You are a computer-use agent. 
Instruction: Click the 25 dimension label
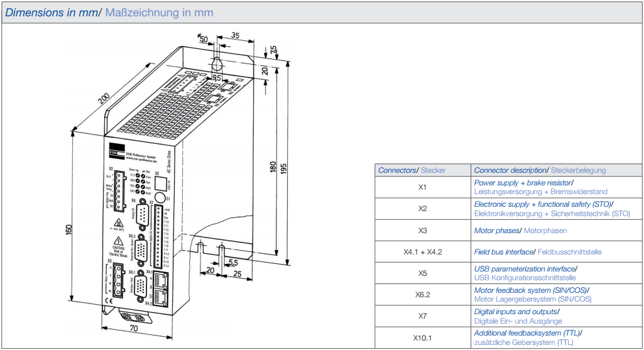tap(237, 273)
